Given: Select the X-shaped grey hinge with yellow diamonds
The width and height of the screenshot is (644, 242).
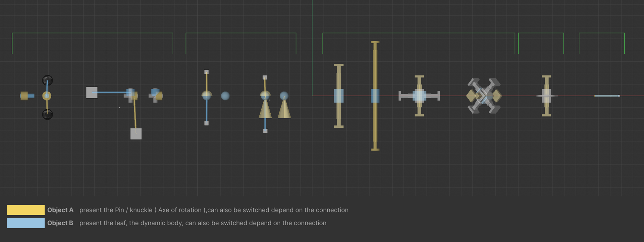Looking at the screenshot, I should (484, 96).
